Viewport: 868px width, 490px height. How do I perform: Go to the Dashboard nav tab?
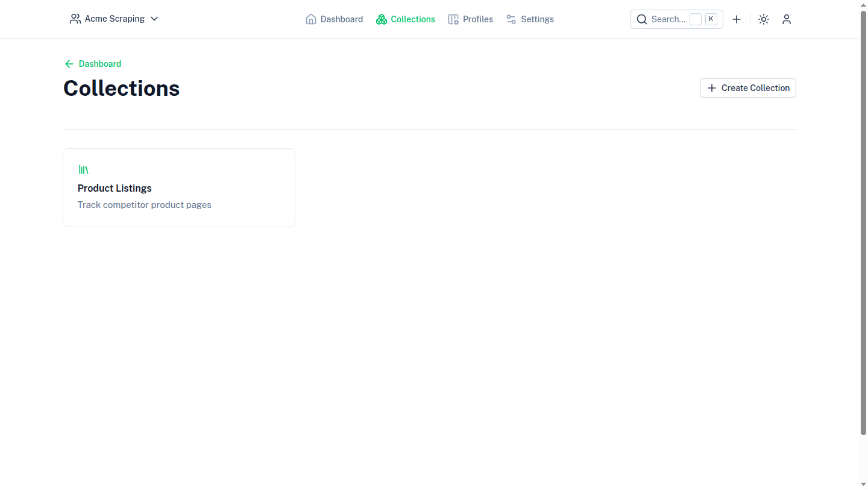(x=335, y=19)
